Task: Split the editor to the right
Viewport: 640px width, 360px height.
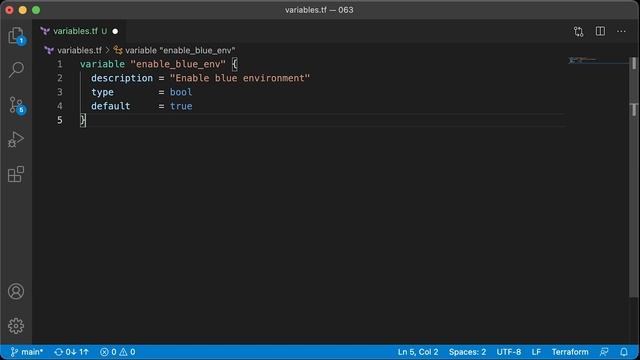Action: click(600, 31)
